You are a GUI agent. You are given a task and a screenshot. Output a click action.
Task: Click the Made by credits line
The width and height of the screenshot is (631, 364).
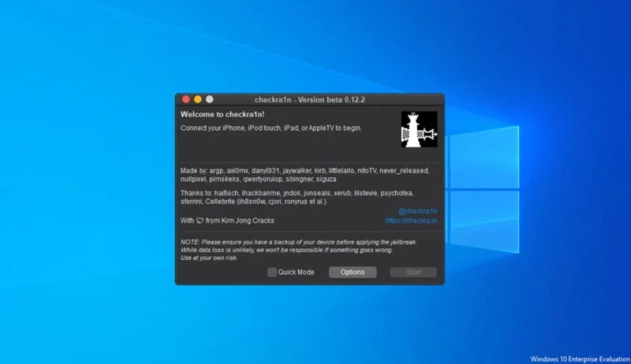click(x=304, y=175)
